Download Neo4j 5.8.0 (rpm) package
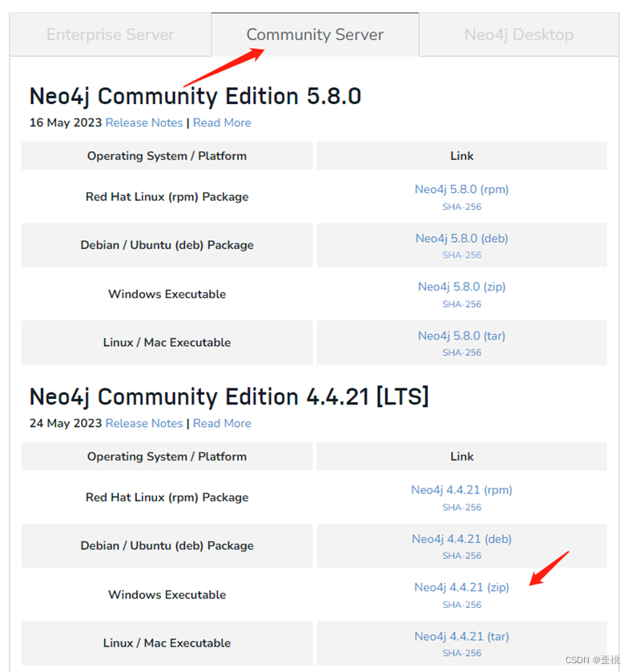 [x=461, y=190]
